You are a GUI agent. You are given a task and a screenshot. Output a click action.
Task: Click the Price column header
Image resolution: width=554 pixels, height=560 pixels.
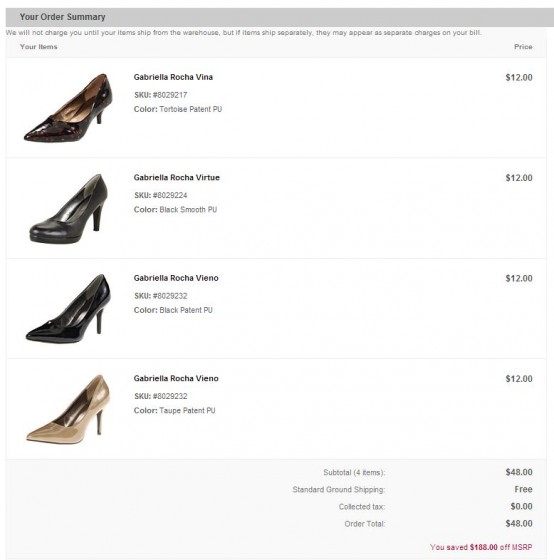523,47
